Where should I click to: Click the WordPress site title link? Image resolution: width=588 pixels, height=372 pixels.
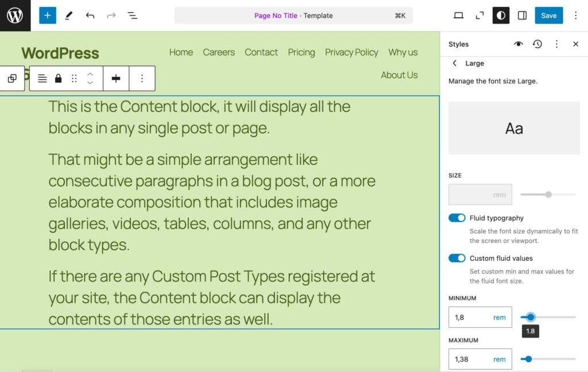pyautogui.click(x=60, y=53)
